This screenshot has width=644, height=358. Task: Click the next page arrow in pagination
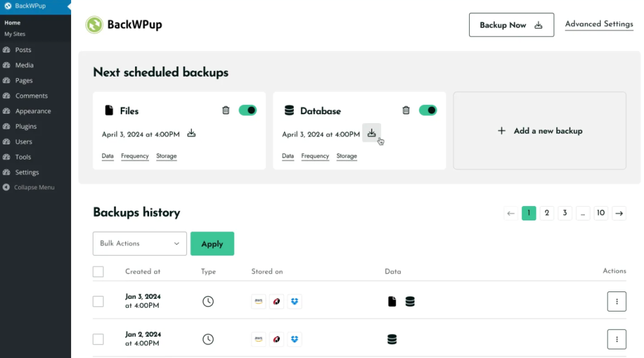(619, 213)
